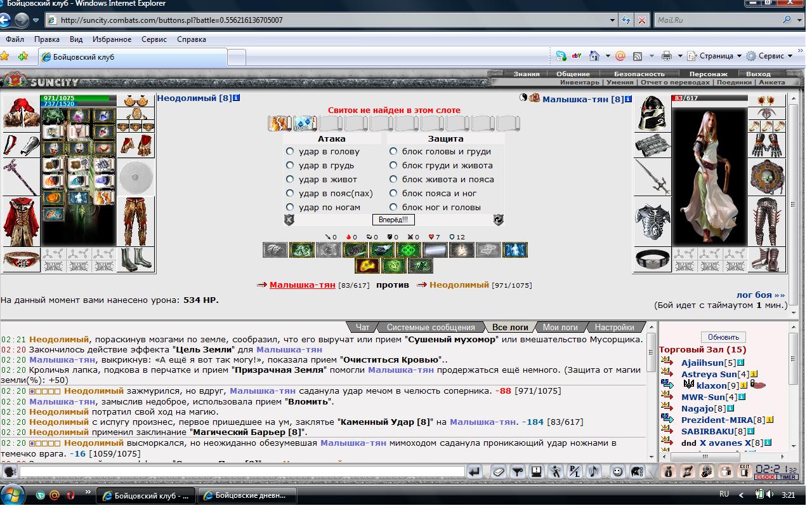The height and width of the screenshot is (508, 812).
Task: Click the Mail.Ru @ toolbar icon
Action: point(620,56)
